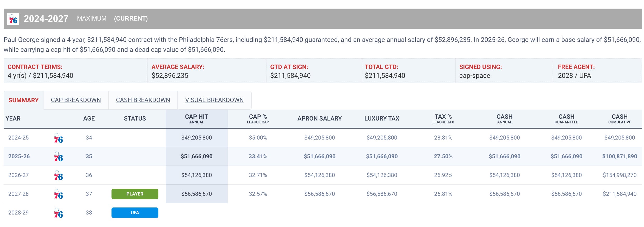Click the 76ers logo in 2028-29 row
Viewport: 644px width, 227px height.
(58, 213)
